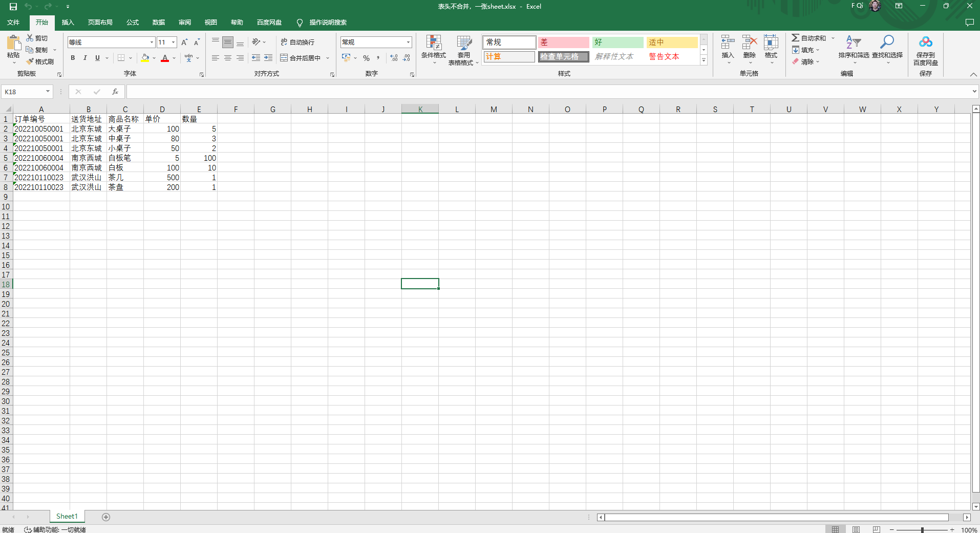Apply percent style with % icon
Screen dimensions: 980x533
tap(366, 58)
